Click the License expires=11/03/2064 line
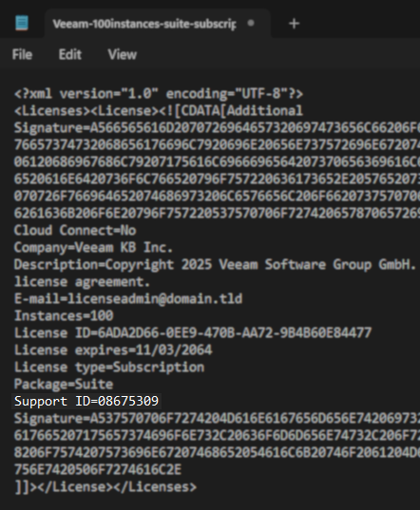This screenshot has height=510, width=420. [113, 350]
